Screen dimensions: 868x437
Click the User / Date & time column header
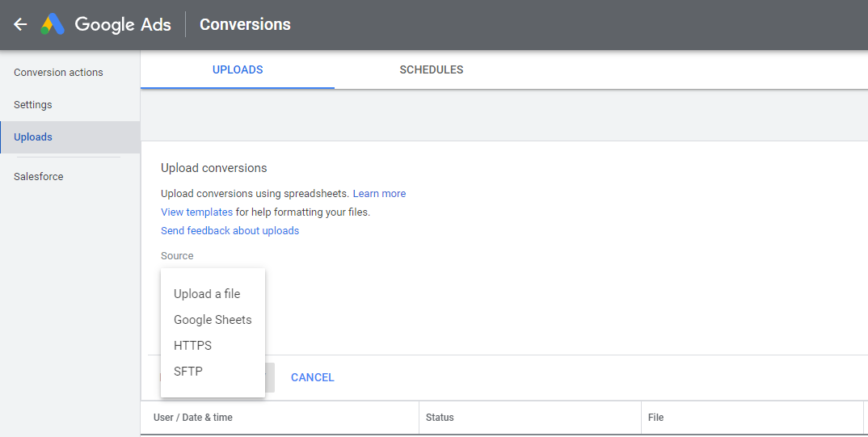point(192,418)
